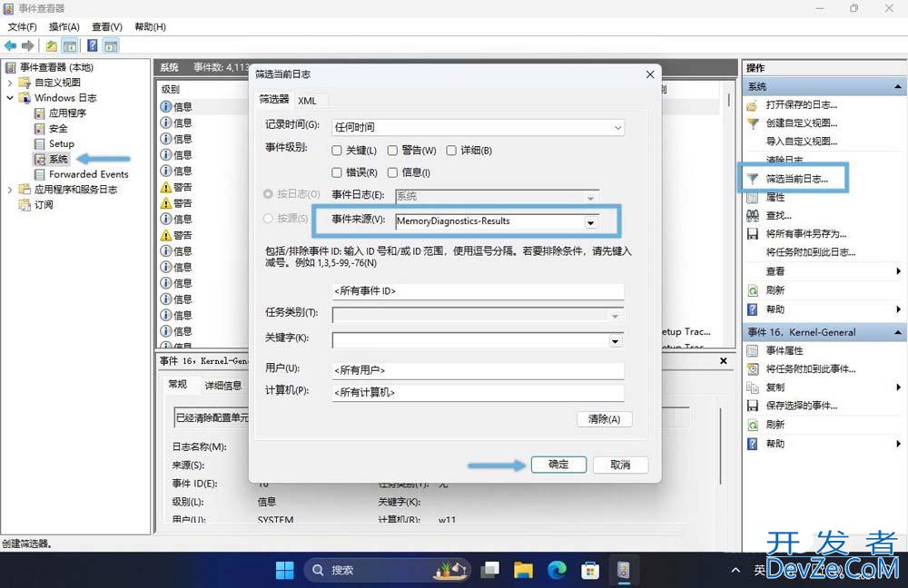Click taskbar 搜索 box

point(387,571)
